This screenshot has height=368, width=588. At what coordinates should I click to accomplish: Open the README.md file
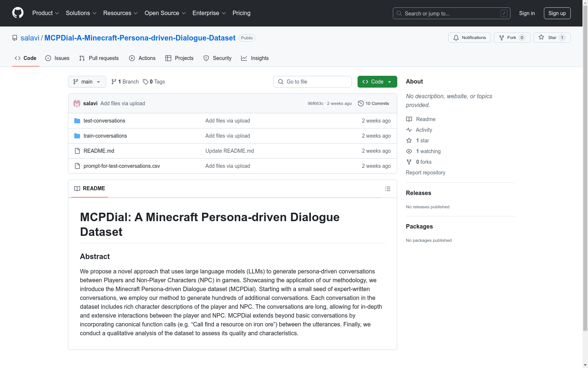[x=99, y=151]
